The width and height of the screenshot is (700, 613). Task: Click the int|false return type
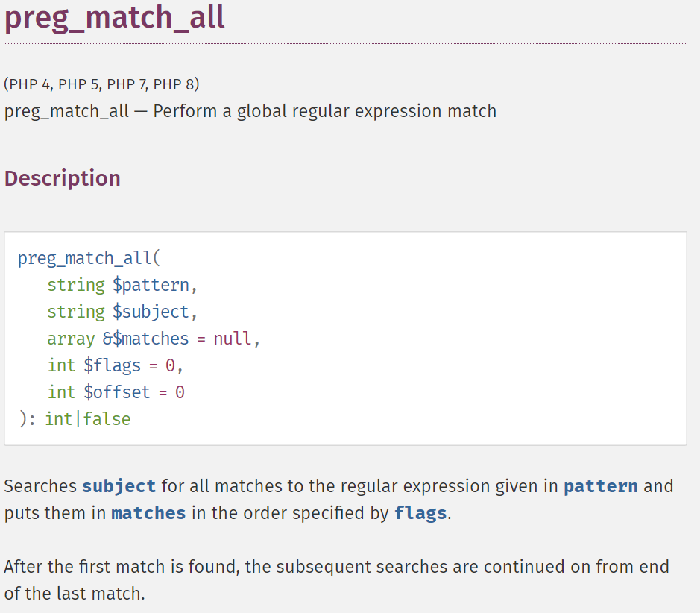(88, 419)
